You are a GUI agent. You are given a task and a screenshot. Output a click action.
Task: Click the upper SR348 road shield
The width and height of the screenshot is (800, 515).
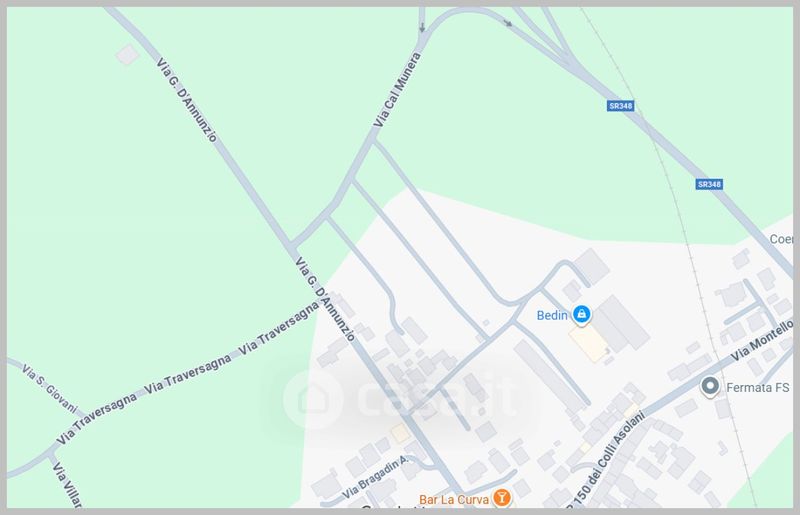click(620, 106)
